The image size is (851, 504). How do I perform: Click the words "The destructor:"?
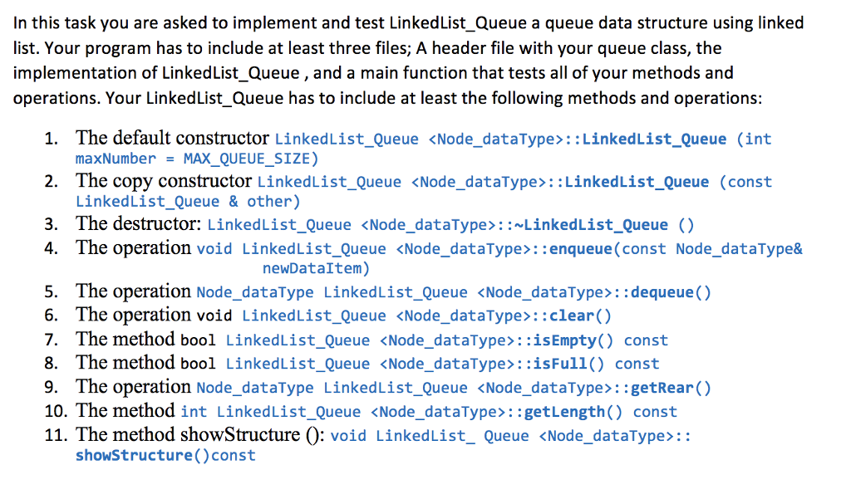(139, 223)
